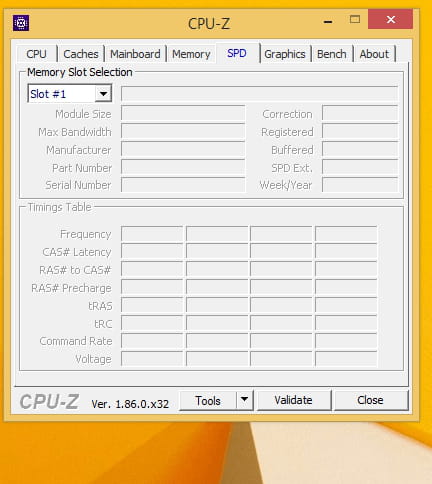Select the SPD tab
Image resolution: width=432 pixels, height=484 pixels.
[237, 53]
